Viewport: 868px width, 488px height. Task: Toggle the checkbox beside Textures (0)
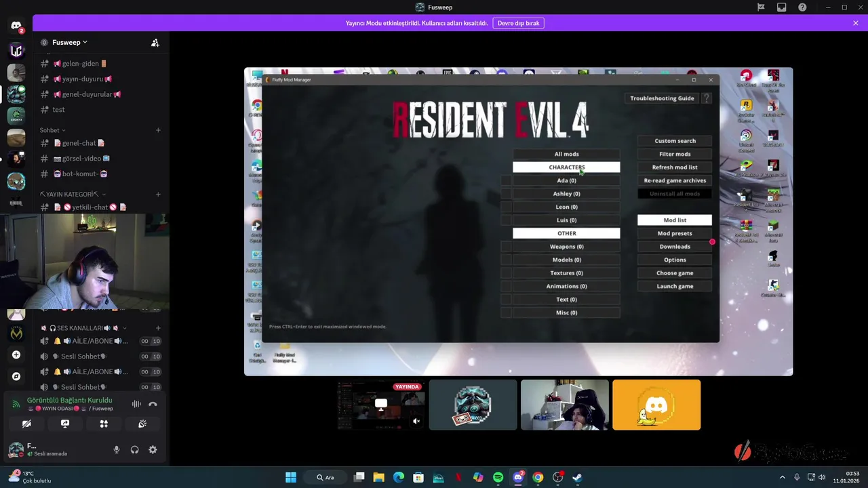coord(506,273)
